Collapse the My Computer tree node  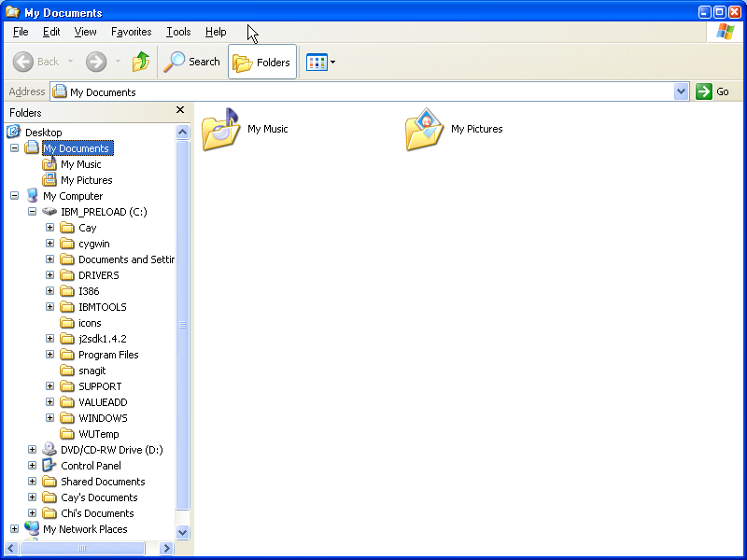(14, 196)
